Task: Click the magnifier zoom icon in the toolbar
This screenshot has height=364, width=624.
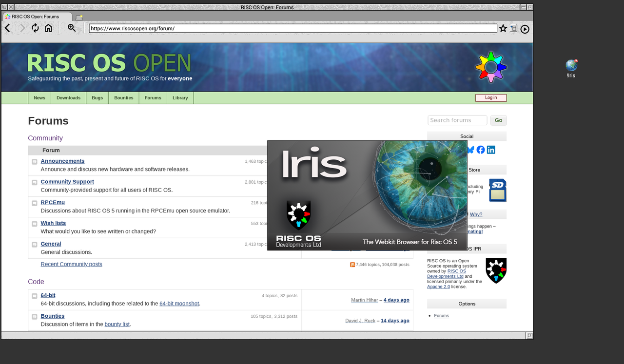Action: (x=72, y=28)
